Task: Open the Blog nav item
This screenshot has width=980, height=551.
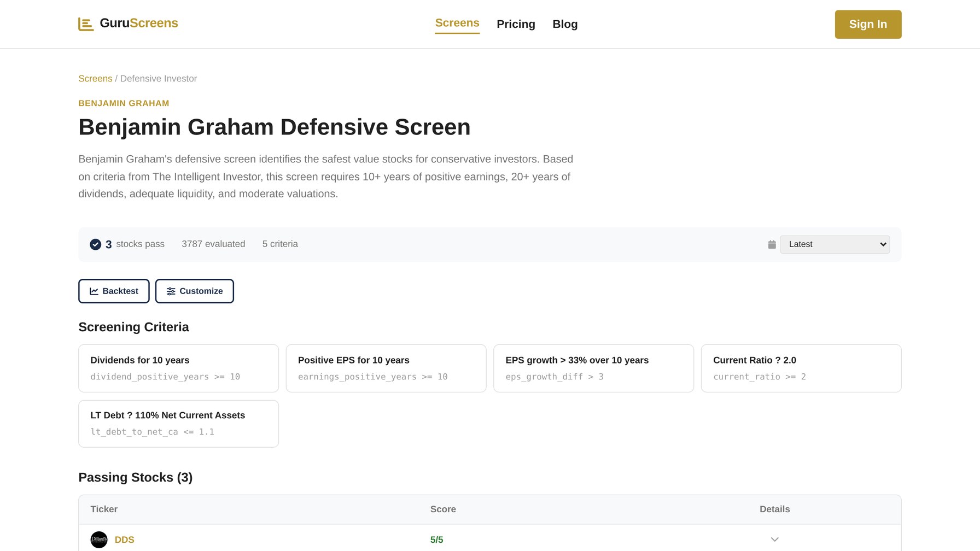Action: coord(565,24)
